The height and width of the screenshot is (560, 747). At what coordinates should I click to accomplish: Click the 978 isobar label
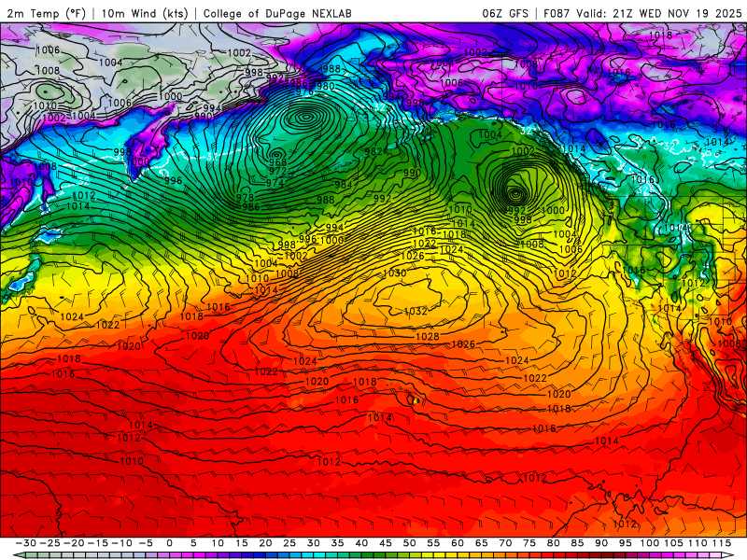pos(245,197)
